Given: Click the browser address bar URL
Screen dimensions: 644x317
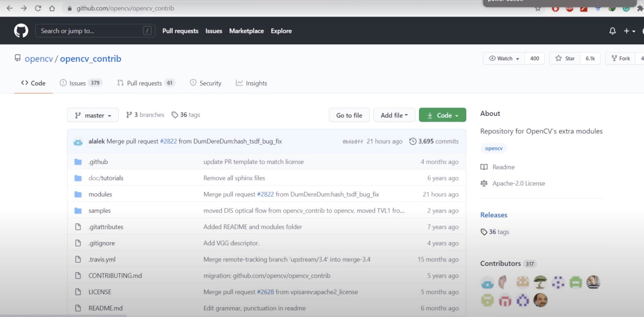Looking at the screenshot, I should pyautogui.click(x=125, y=8).
